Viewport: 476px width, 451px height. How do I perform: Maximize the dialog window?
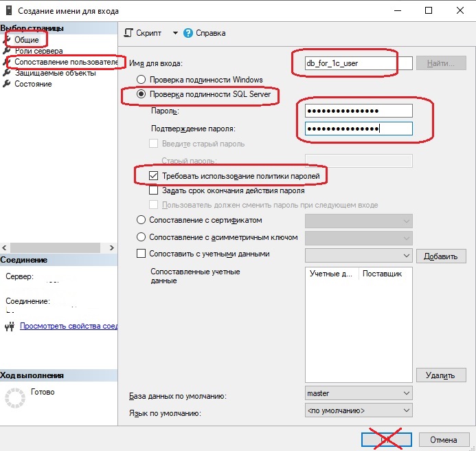point(429,10)
